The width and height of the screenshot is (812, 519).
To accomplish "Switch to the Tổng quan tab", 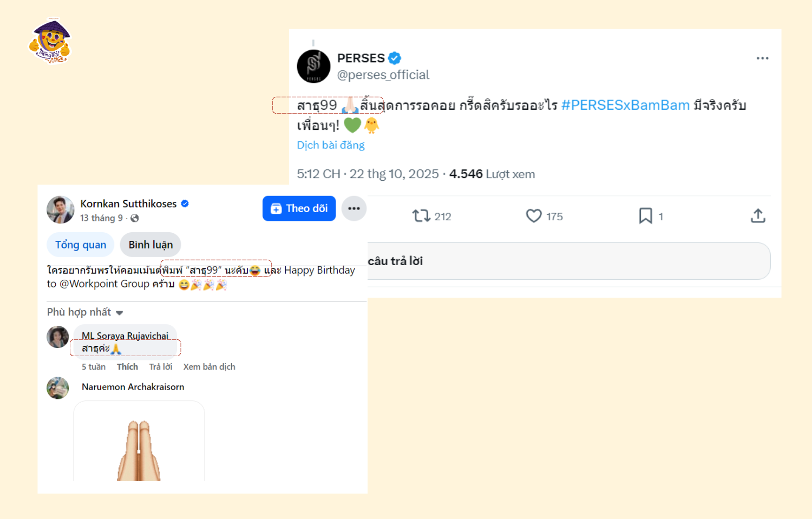I will (x=81, y=245).
